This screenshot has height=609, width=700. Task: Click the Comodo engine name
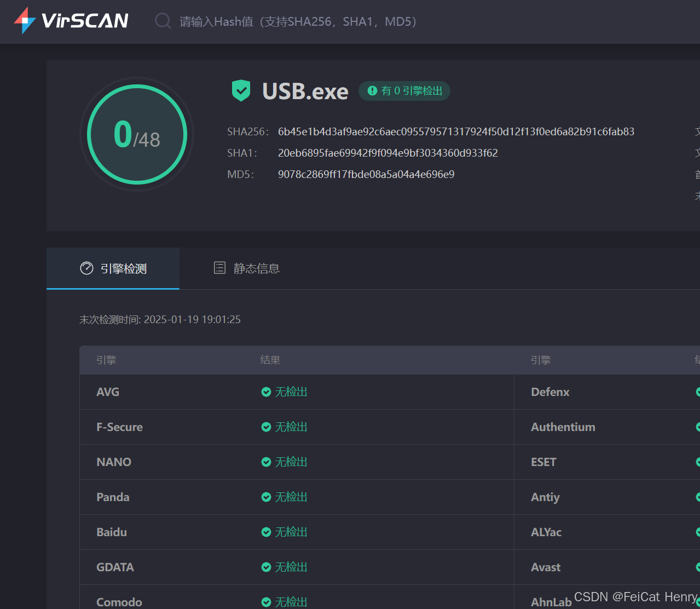[x=119, y=602]
